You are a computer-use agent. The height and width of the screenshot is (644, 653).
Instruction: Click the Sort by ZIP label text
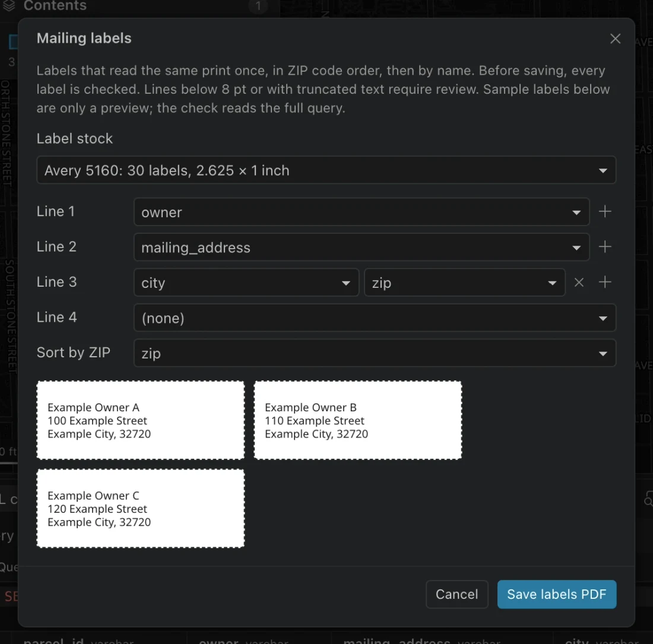(73, 353)
